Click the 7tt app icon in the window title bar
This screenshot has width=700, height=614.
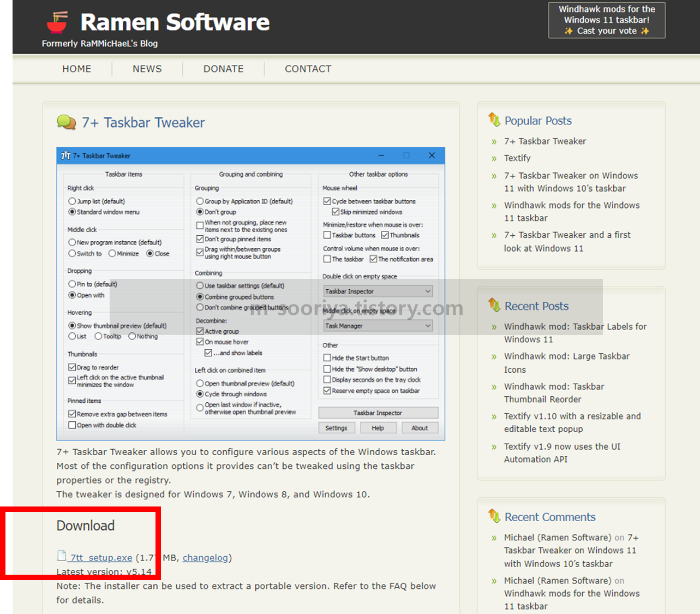tap(65, 156)
